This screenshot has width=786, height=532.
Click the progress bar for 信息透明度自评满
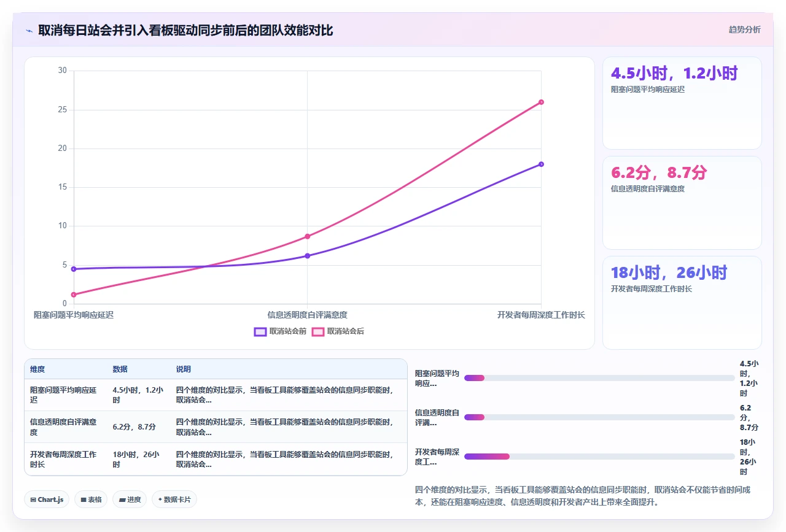599,417
